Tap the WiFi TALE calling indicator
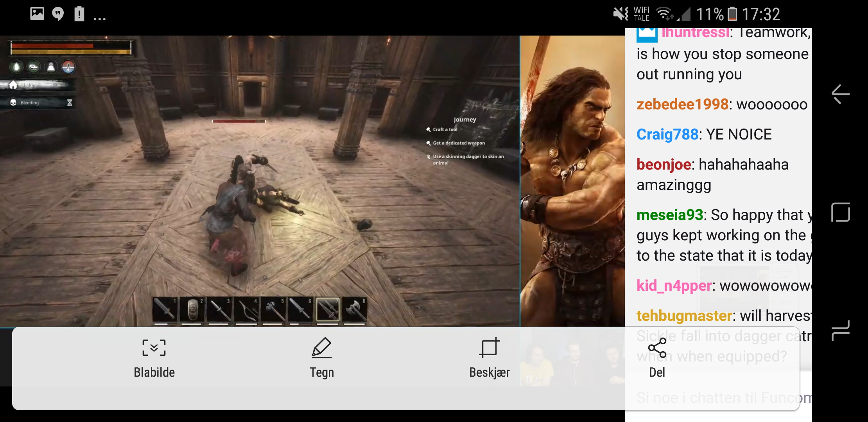This screenshot has height=422, width=868. 642,14
